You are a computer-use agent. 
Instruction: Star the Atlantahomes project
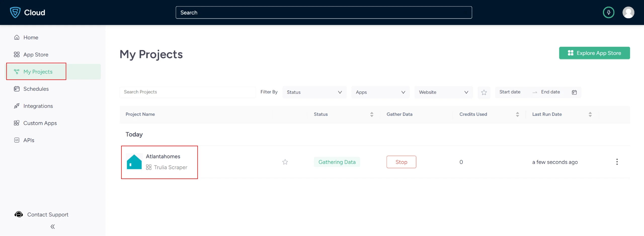point(285,162)
